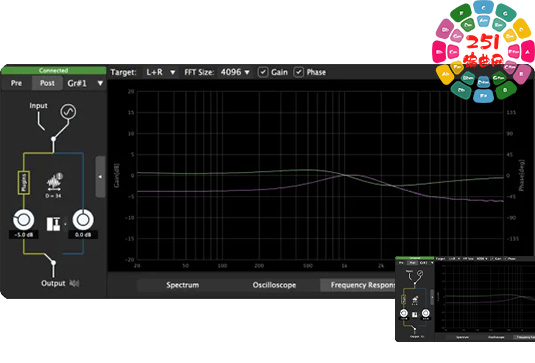Click the Input source line switch
The height and width of the screenshot is (363, 535).
pos(41,122)
